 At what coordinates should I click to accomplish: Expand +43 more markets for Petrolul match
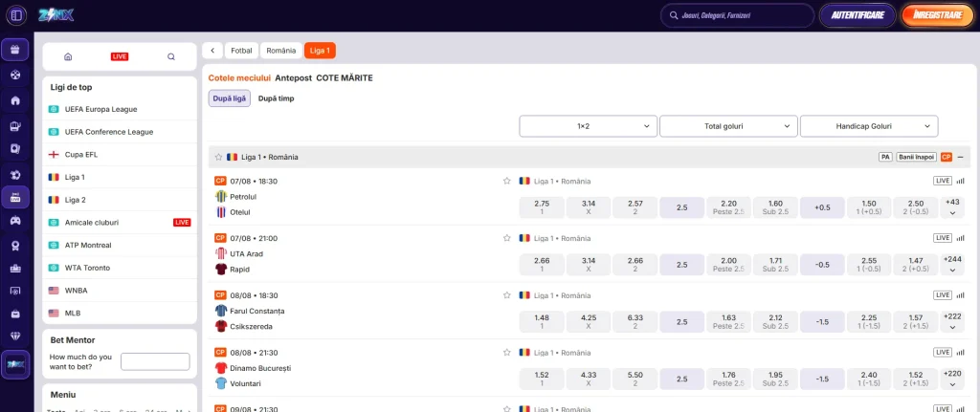[x=952, y=207]
